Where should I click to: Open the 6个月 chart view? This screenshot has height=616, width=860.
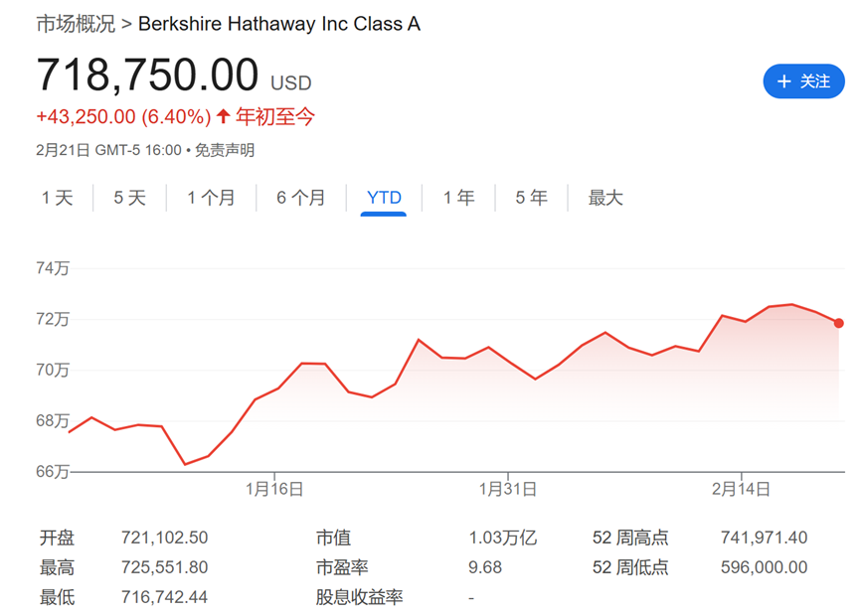point(301,198)
